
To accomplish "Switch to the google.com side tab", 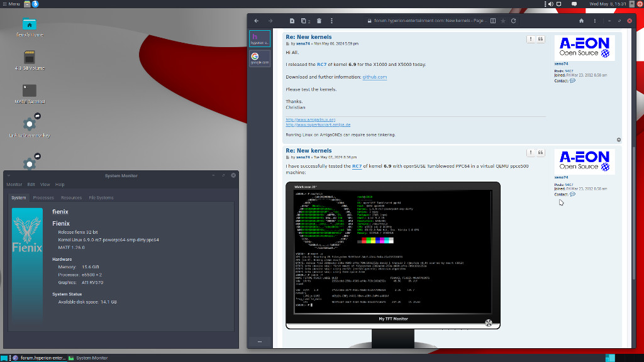I will pos(260,58).
